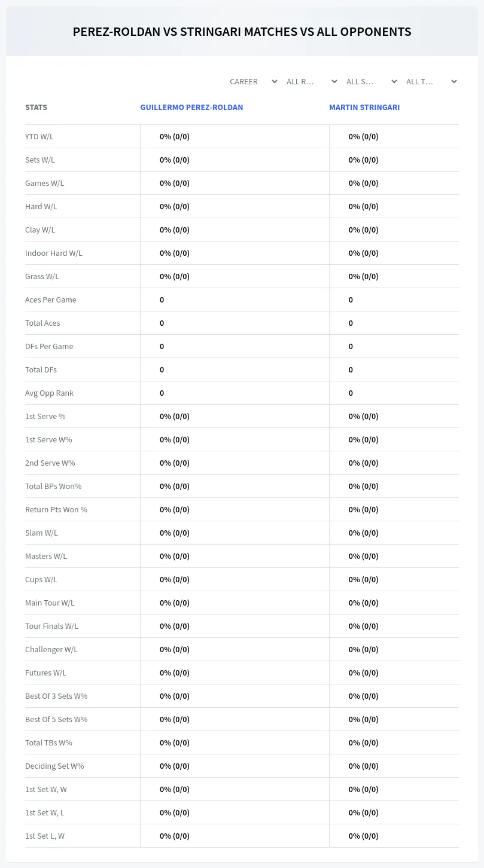Screen dimensions: 484x868
Task: Click Perez-Roldan's Masters W/L value
Action: [175, 556]
